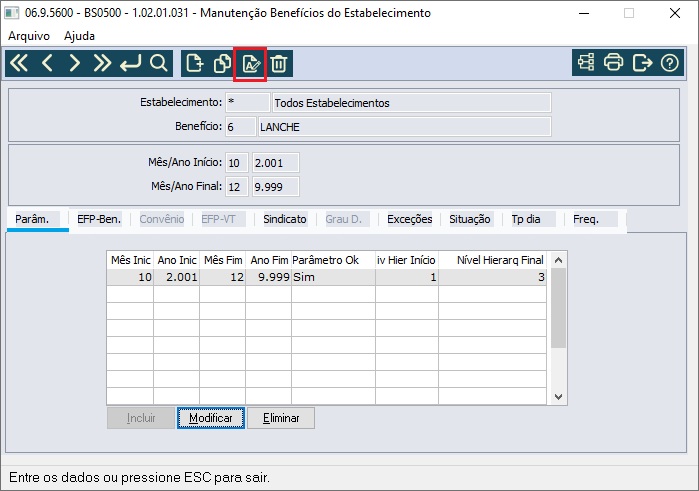
Task: Switch to the EFP-Ben. tab
Action: tap(99, 219)
